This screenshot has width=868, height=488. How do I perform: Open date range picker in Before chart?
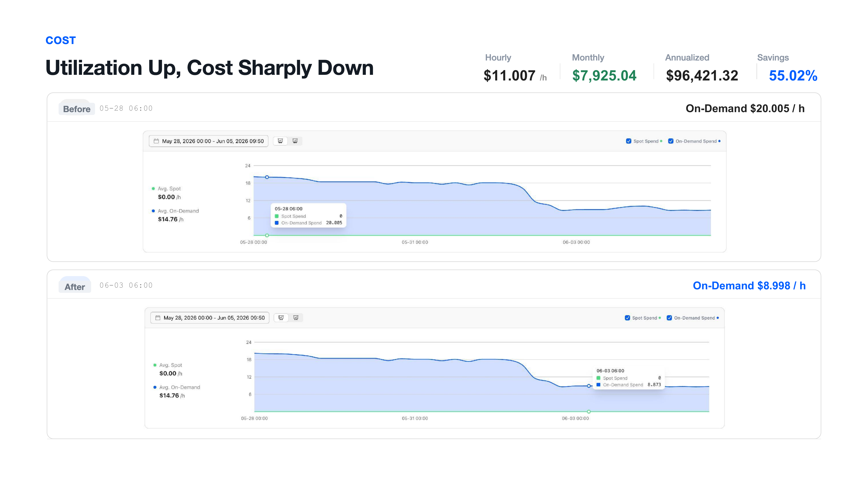point(209,141)
